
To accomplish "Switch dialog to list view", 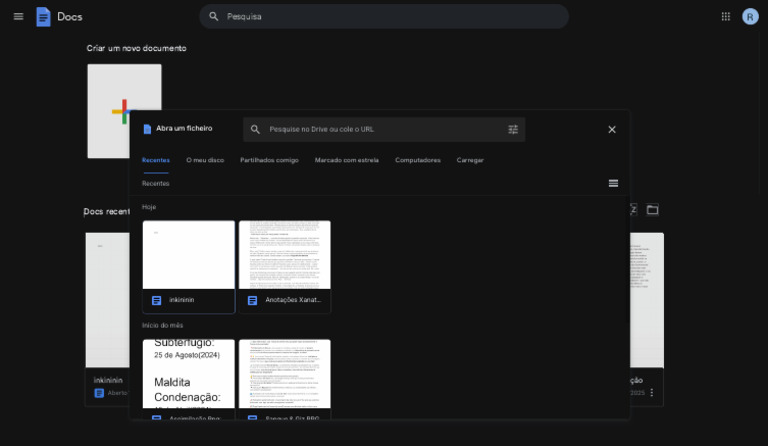I will click(613, 183).
